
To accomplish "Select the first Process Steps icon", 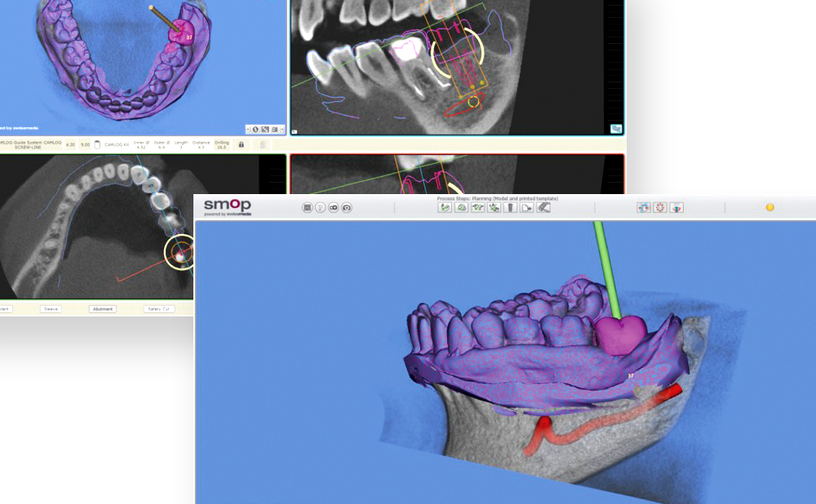I will click(x=445, y=208).
